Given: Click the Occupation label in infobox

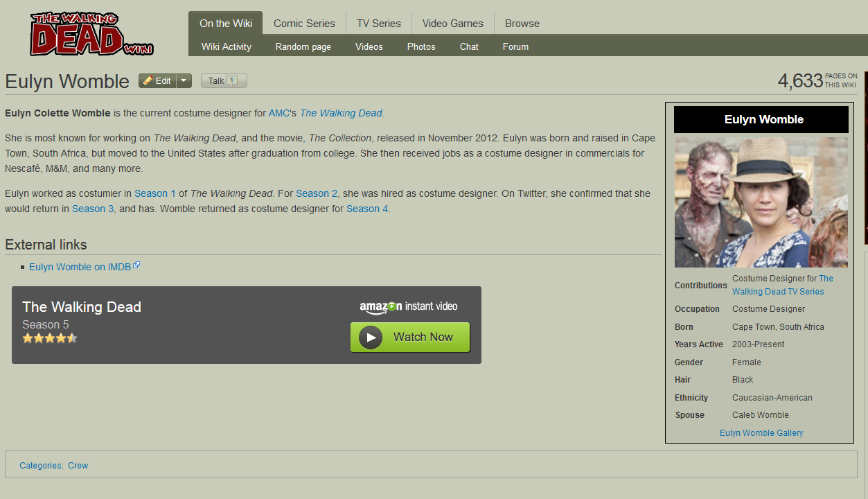Looking at the screenshot, I should pos(697,309).
